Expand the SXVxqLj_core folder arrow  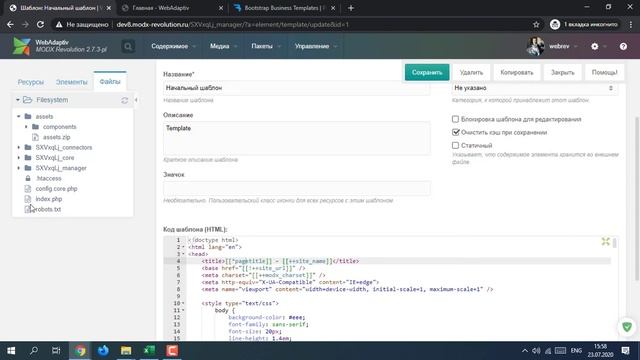[x=18, y=158]
